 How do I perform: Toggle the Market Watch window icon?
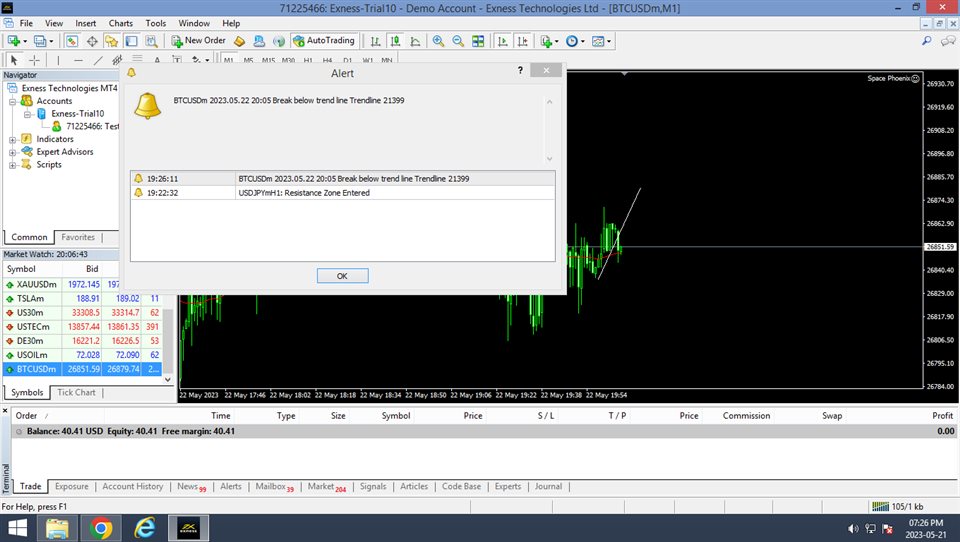[72, 41]
